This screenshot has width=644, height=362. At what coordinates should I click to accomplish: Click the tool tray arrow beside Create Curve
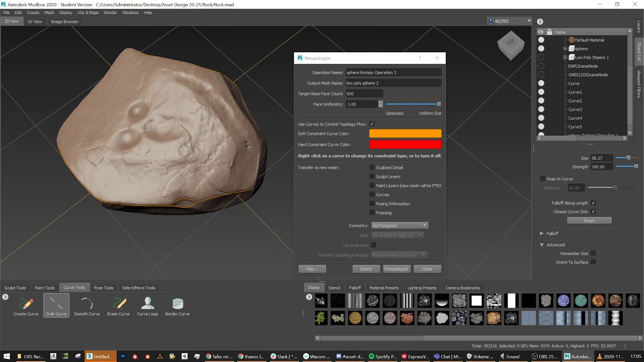point(5,297)
